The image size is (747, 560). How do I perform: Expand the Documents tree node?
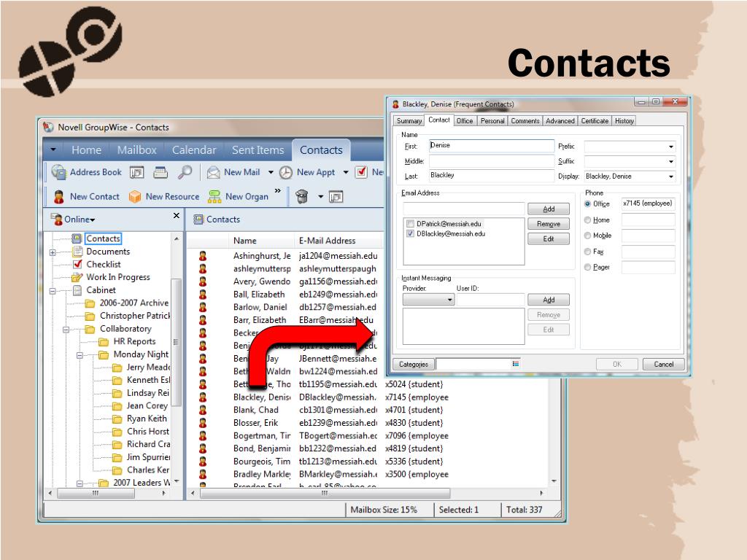point(53,252)
